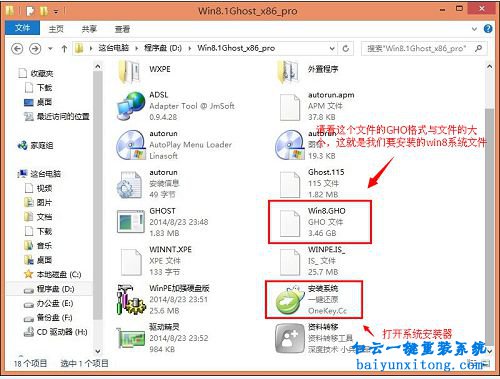Screen dimensions: 500x379
Task: Select the Win8.GHO file icon
Action: [x=289, y=223]
